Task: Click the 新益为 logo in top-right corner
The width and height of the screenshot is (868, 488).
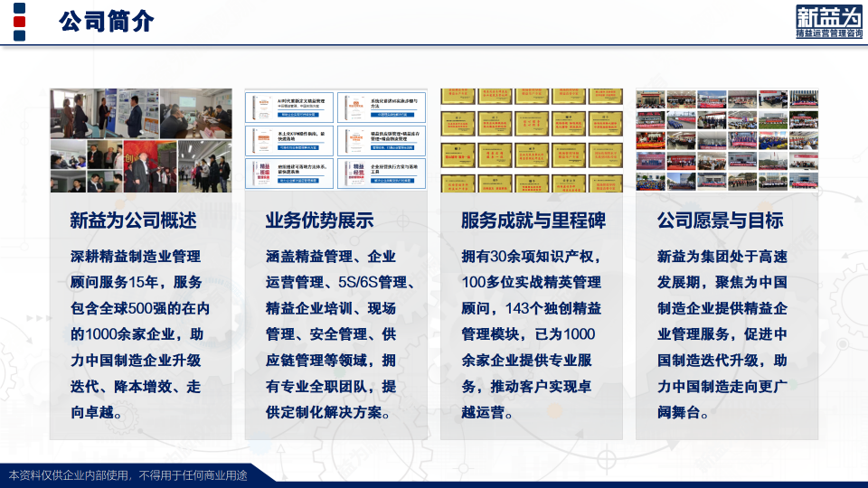Action: 828,17
